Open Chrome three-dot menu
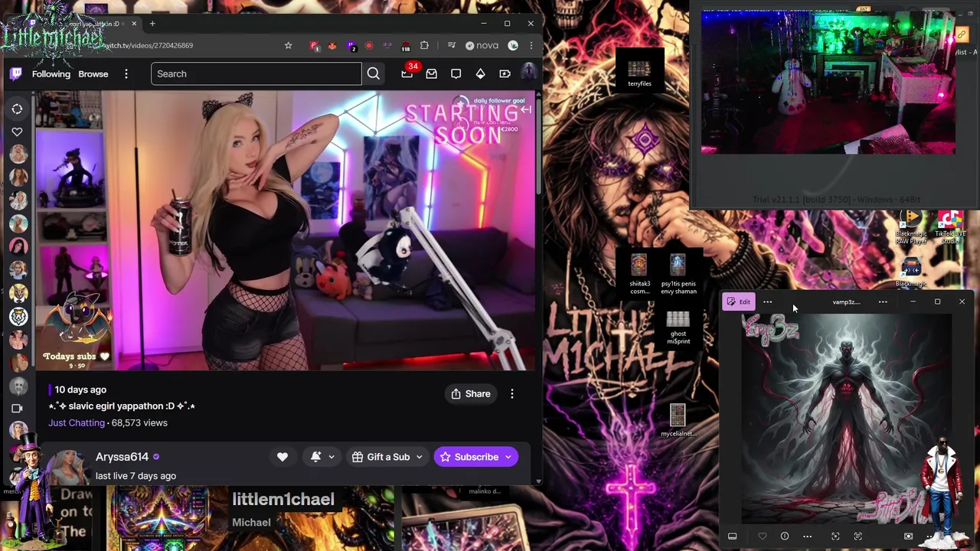 (531, 45)
